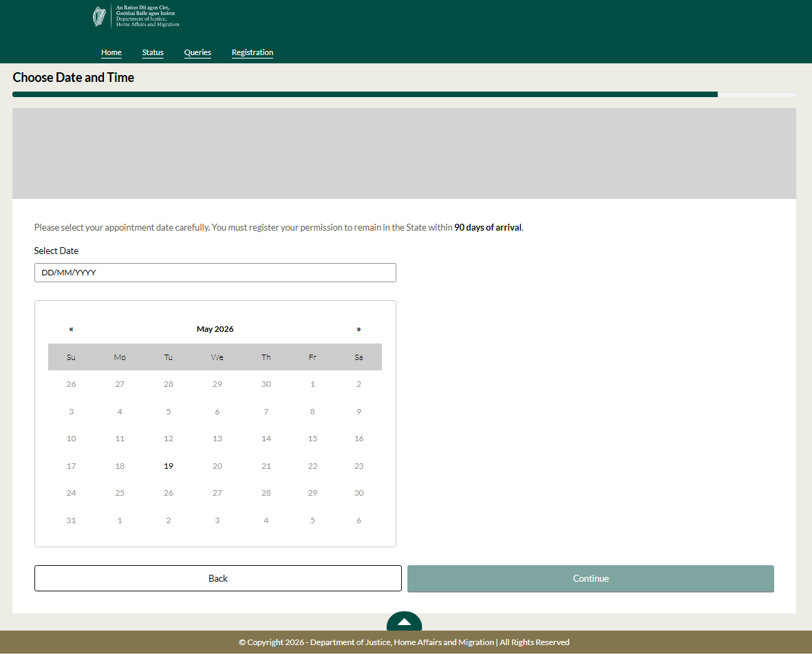
Task: Open the Queries menu item
Action: coord(197,52)
